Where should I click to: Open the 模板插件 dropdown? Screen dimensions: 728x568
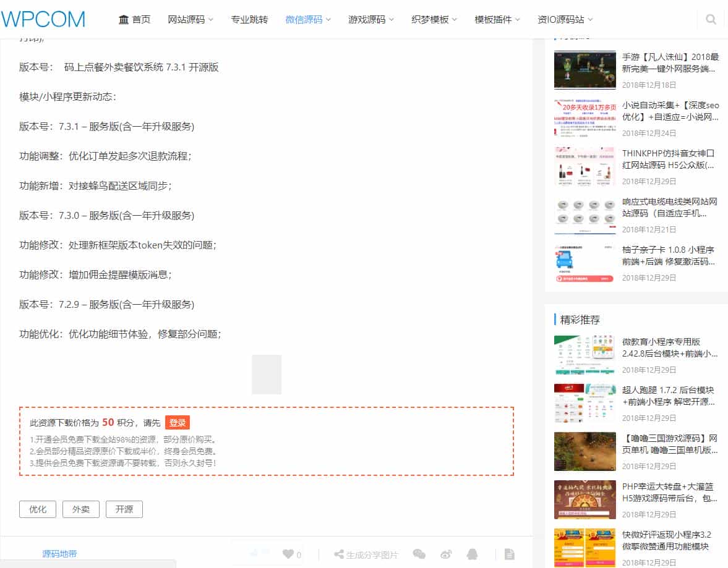(493, 19)
